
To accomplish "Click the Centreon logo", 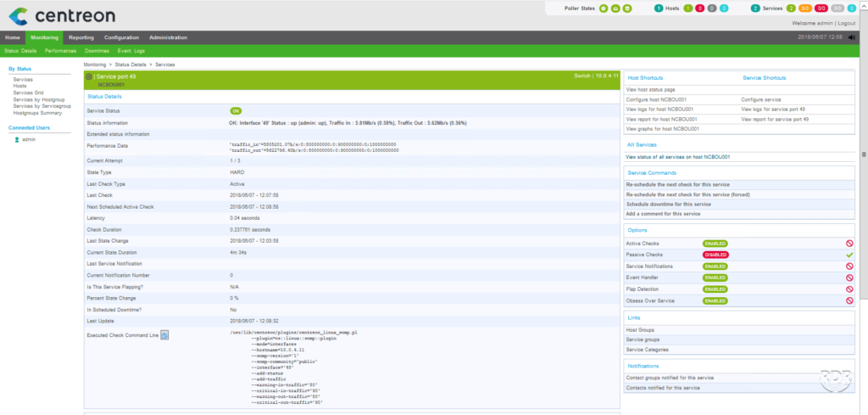I will click(x=62, y=15).
